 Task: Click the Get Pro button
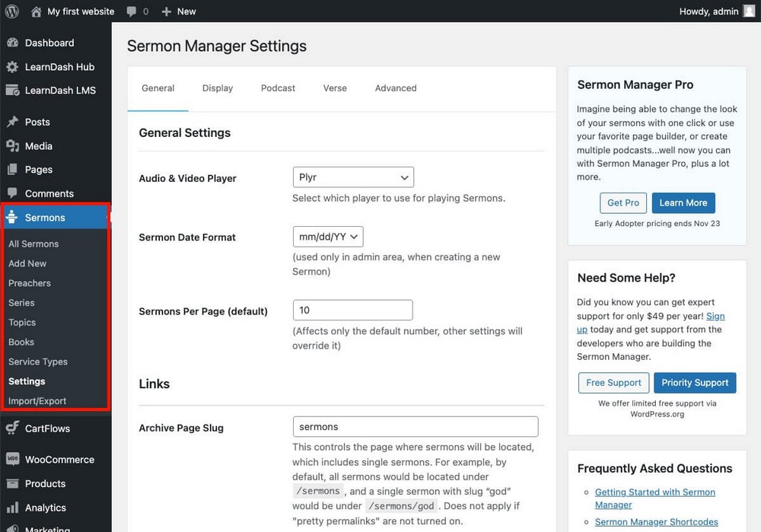point(622,202)
